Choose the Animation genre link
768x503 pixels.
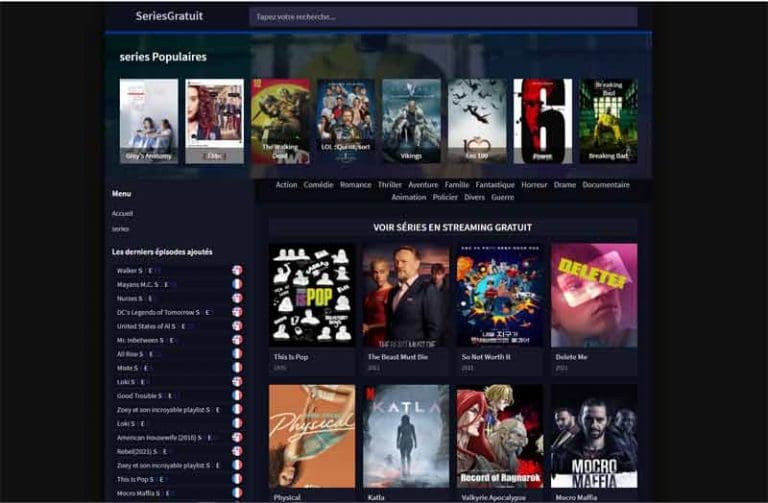click(x=408, y=198)
